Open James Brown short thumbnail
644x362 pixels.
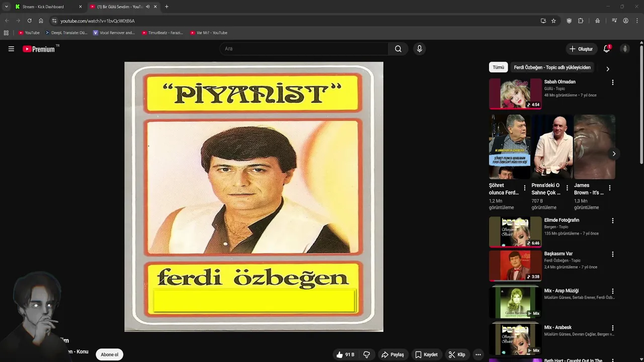pos(594,147)
